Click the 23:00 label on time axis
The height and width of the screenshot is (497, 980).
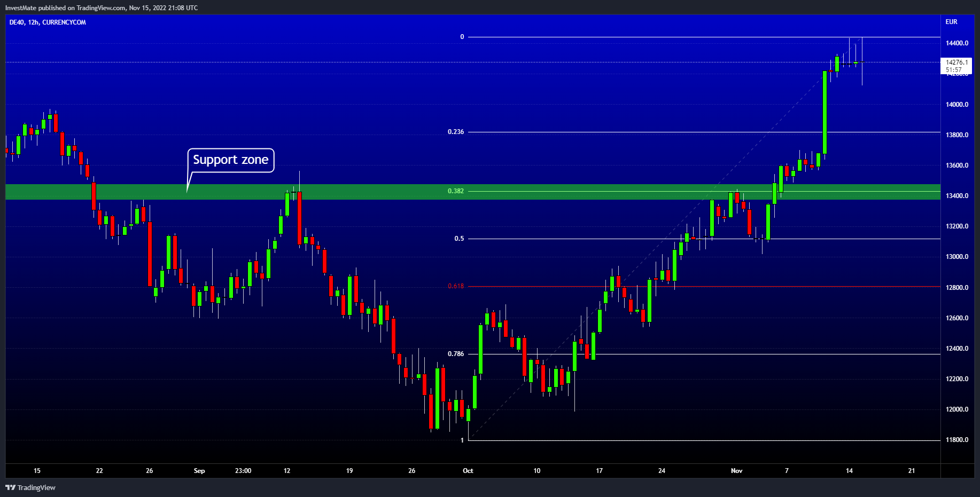click(x=243, y=471)
